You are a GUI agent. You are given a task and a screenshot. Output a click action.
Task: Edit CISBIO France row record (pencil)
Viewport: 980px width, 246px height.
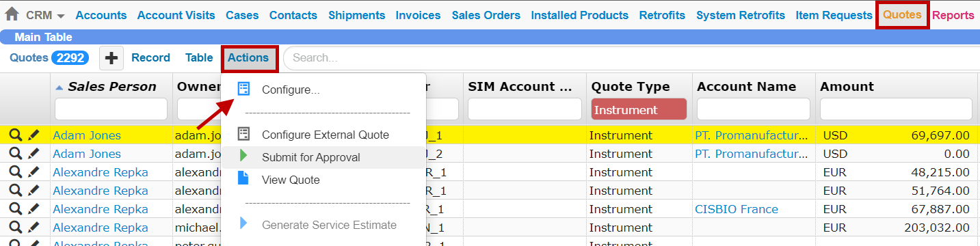34,209
